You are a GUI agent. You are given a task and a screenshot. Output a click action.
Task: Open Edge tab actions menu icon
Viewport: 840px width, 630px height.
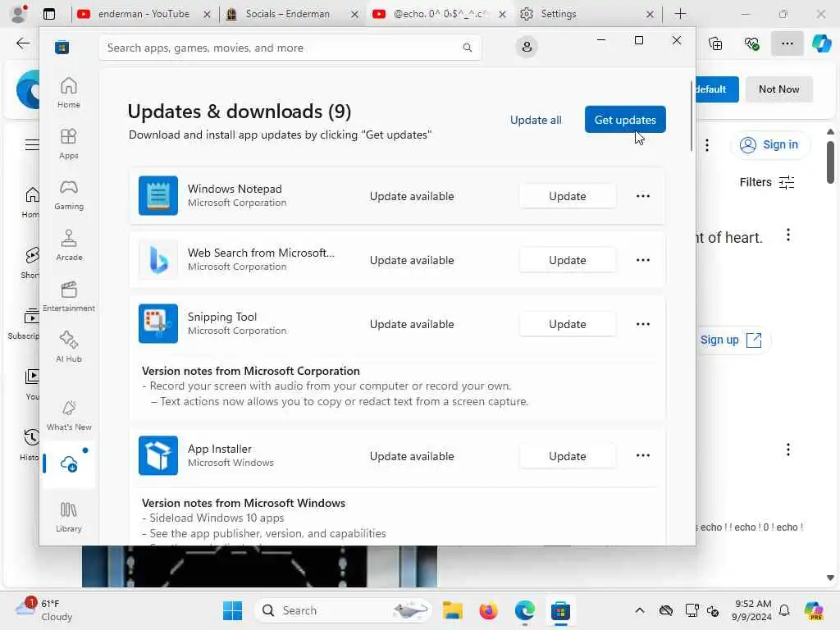[x=48, y=14]
